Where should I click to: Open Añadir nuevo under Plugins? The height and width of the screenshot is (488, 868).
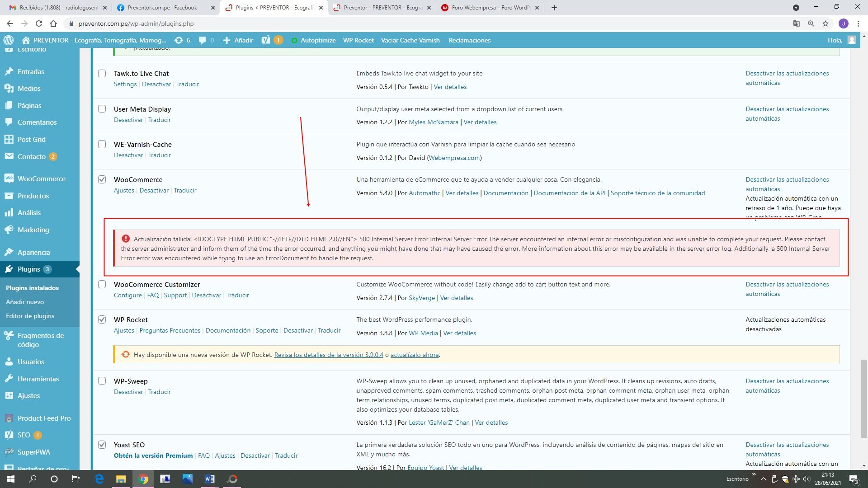(25, 302)
